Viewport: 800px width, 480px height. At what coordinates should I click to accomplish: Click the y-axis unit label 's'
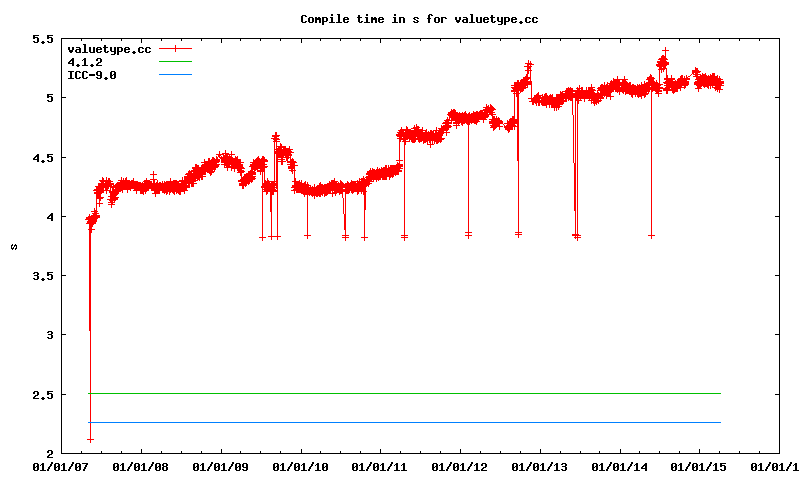coord(14,246)
